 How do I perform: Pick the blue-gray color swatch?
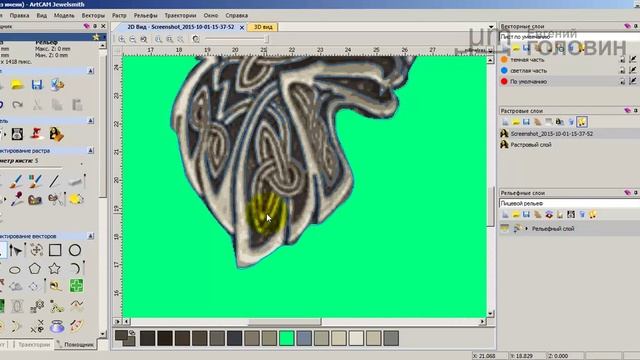pos(304,338)
